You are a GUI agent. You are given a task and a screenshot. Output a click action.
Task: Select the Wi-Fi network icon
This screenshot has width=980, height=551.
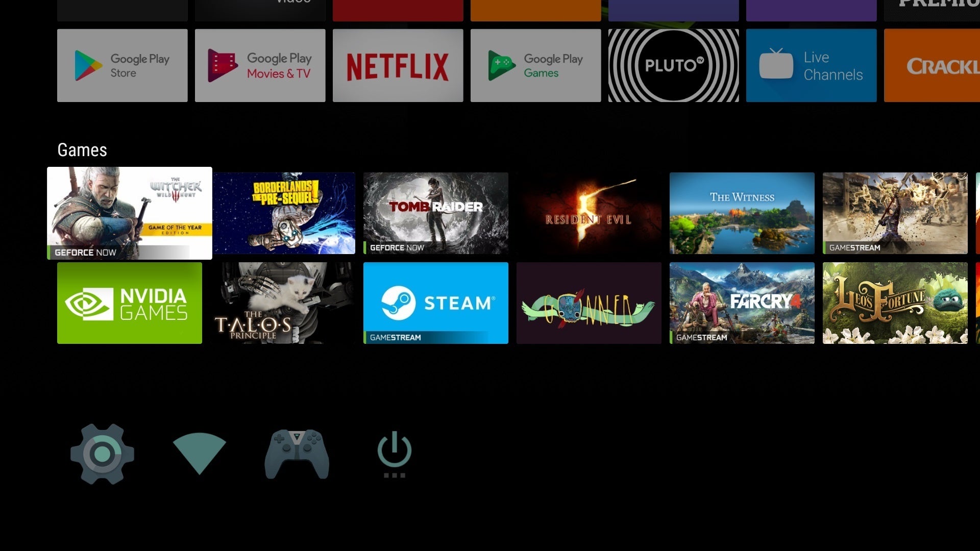[x=199, y=453]
